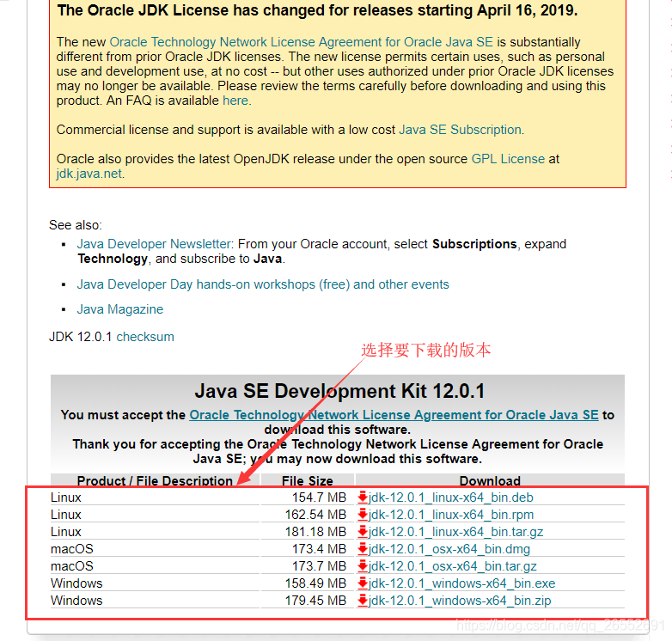This screenshot has height=641, width=672.
Task: Click 'Java SE Development Kit 12.0.1' heading
Action: 339,391
